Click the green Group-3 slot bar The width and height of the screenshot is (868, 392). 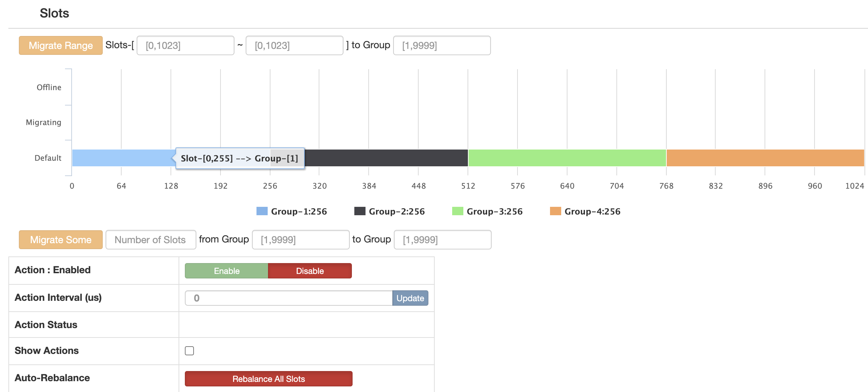567,158
